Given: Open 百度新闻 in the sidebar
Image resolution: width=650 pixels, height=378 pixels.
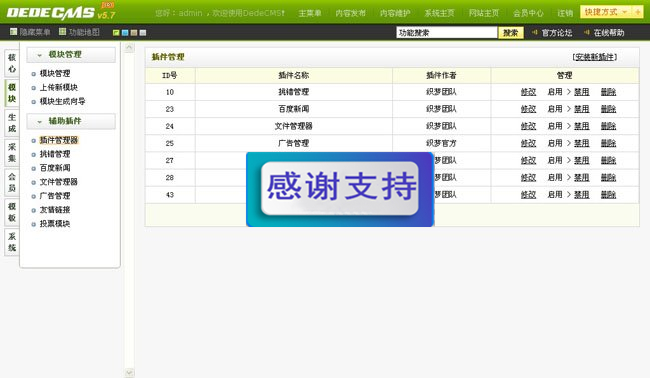Looking at the screenshot, I should pyautogui.click(x=55, y=168).
